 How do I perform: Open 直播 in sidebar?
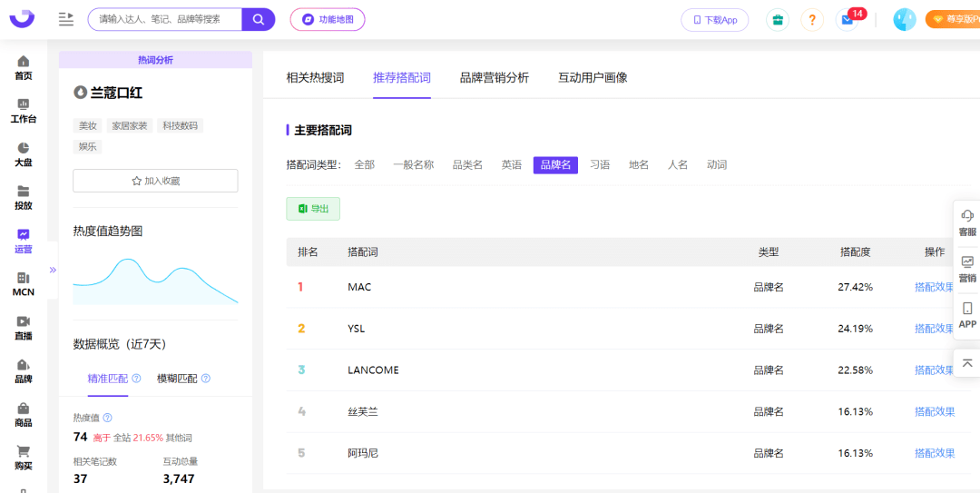(x=23, y=328)
